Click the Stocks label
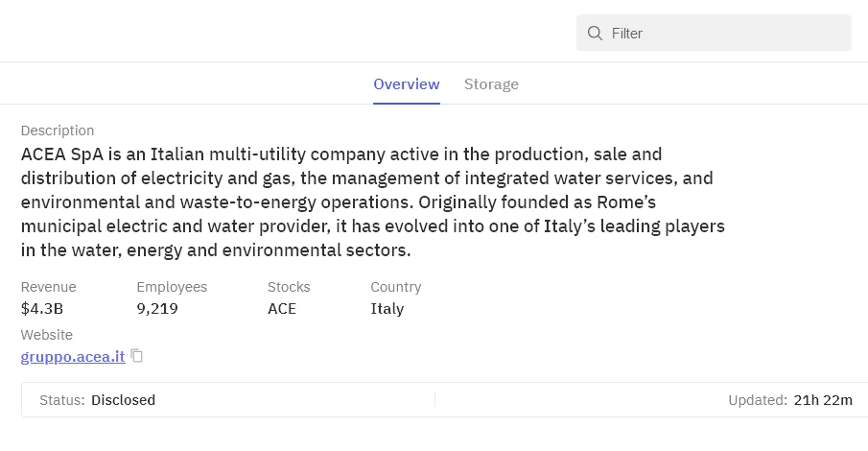Viewport: 868px width, 451px height. 289,287
